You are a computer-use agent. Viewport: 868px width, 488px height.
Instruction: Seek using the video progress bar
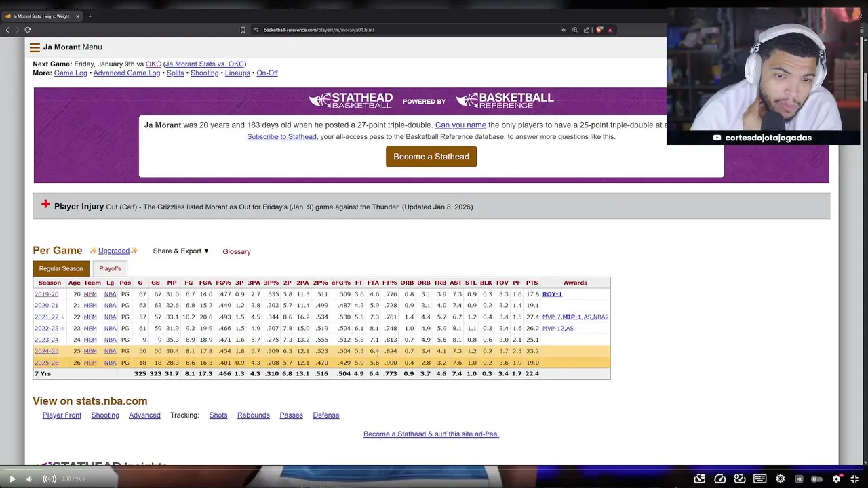point(434,468)
